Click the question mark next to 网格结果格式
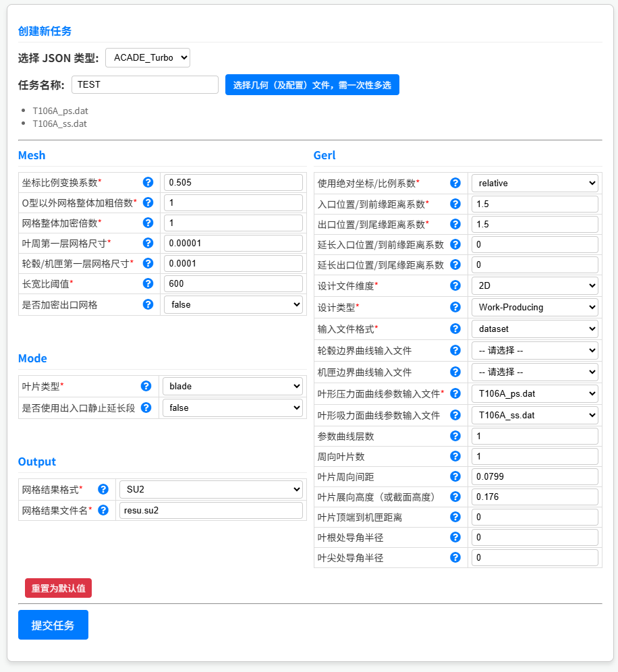The height and width of the screenshot is (672, 618). (103, 489)
